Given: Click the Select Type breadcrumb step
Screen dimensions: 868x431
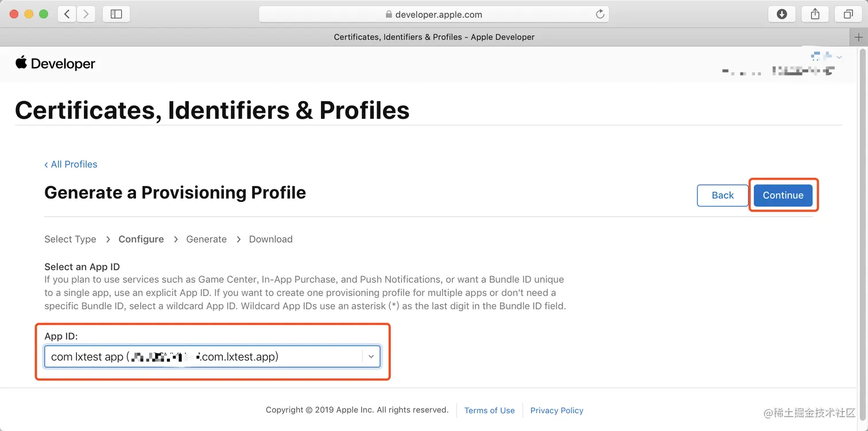Looking at the screenshot, I should click(x=70, y=239).
